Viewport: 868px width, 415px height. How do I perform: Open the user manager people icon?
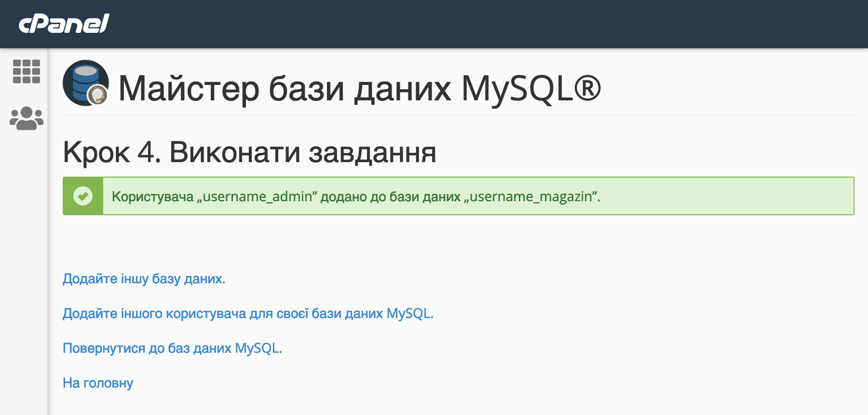pos(27,118)
